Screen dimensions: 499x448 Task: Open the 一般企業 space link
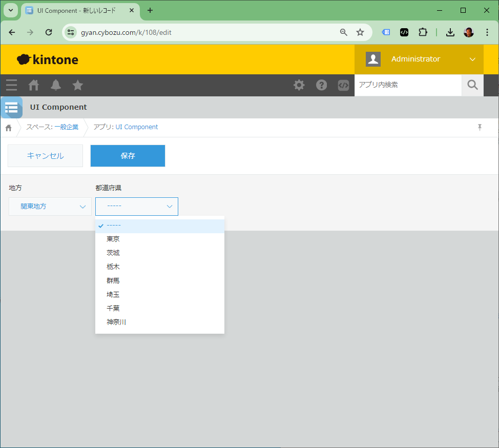tap(66, 127)
